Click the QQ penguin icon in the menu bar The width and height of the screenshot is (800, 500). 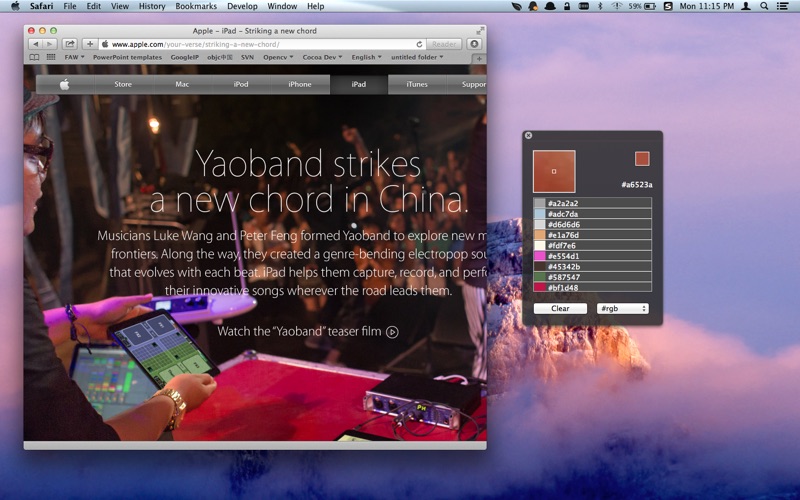[x=533, y=6]
